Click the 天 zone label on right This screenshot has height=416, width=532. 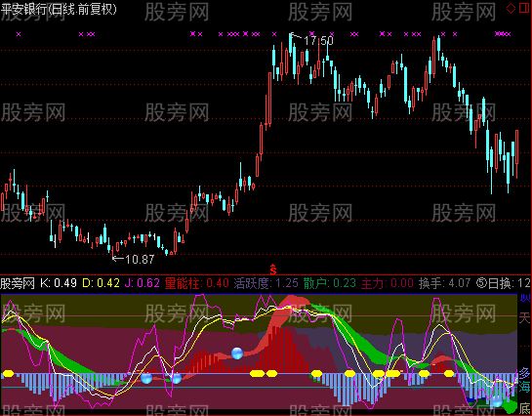click(x=524, y=317)
